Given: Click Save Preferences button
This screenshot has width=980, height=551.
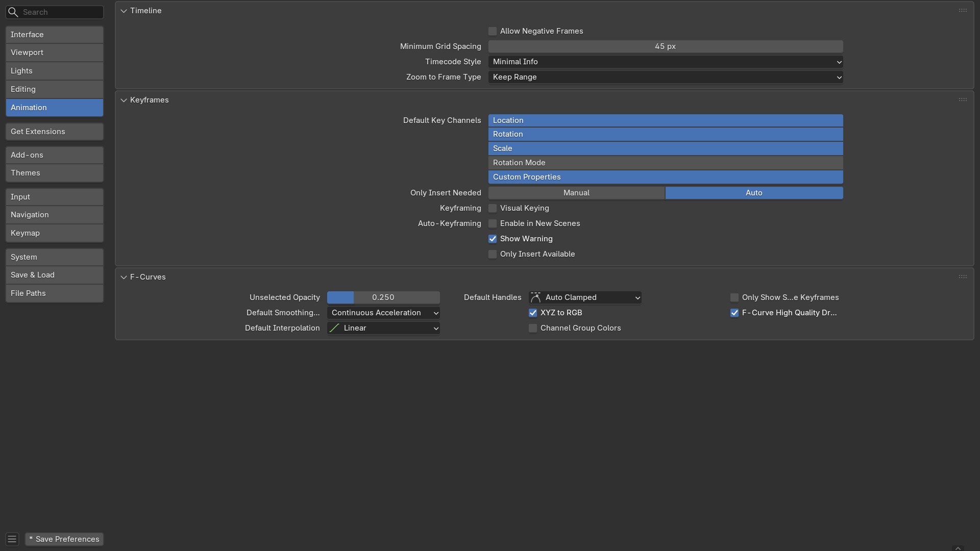Looking at the screenshot, I should point(64,539).
